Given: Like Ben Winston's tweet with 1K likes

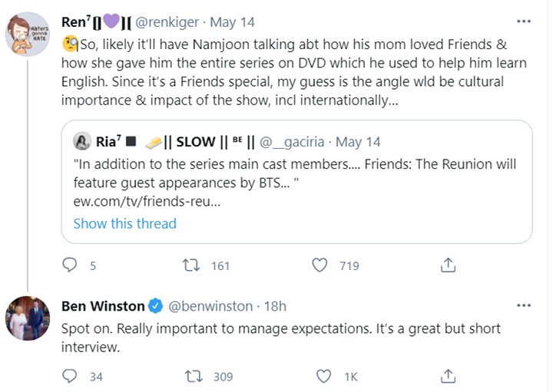Looking at the screenshot, I should pos(323,376).
